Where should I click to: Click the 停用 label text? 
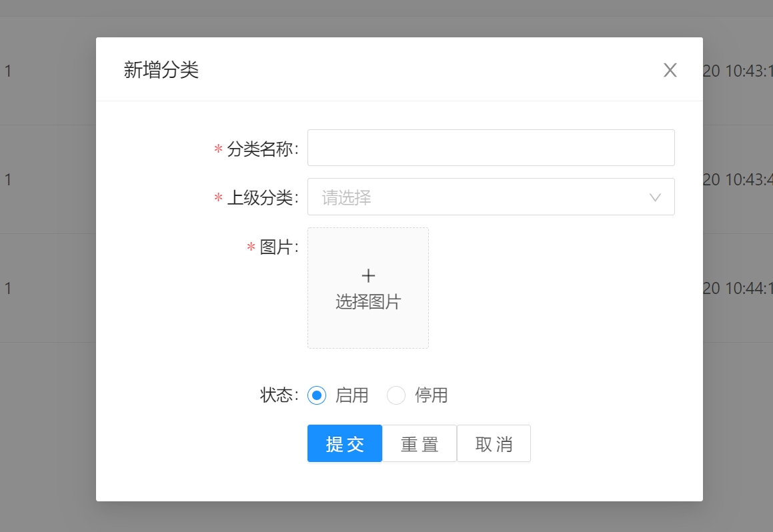coord(431,395)
